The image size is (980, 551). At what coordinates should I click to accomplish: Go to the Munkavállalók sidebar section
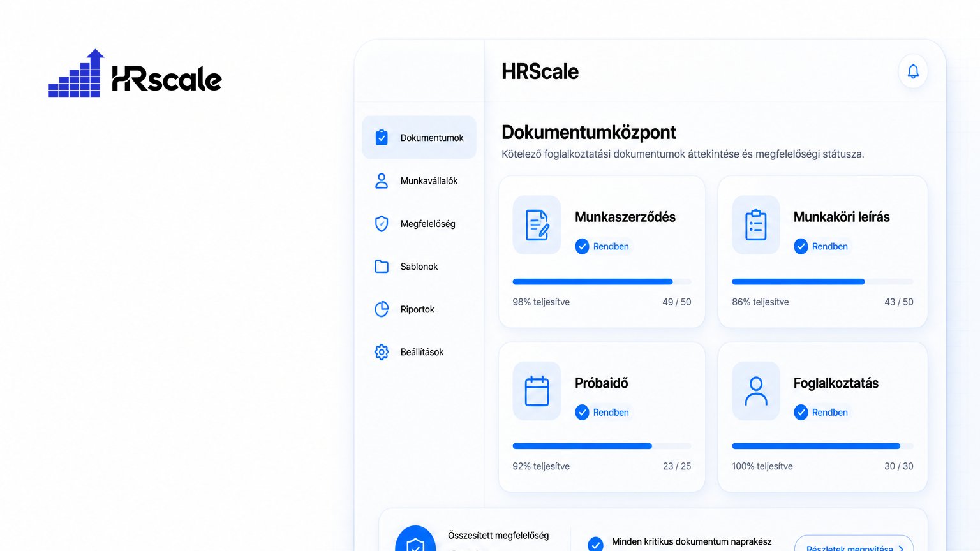pyautogui.click(x=419, y=181)
